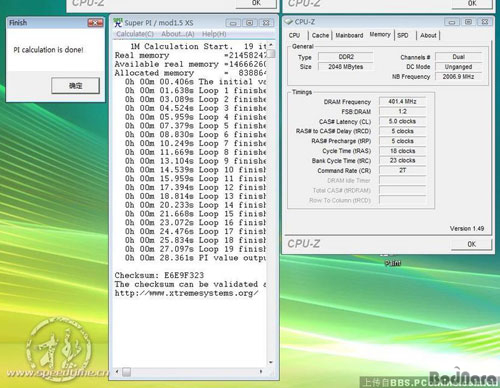Minimize the CPU-Z Memory window
Viewport: 500px width, 388px height.
452,22
